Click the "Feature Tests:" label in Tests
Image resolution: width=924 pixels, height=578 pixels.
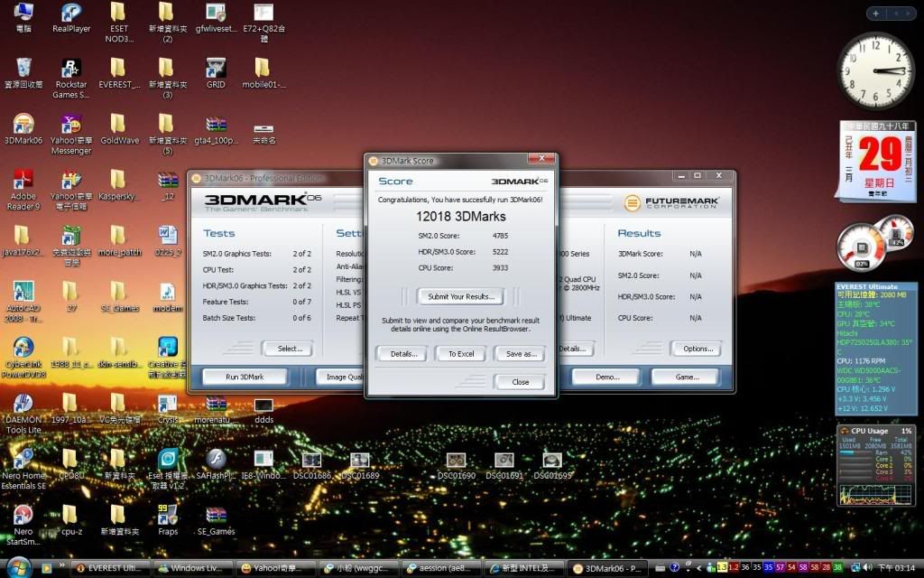[226, 302]
